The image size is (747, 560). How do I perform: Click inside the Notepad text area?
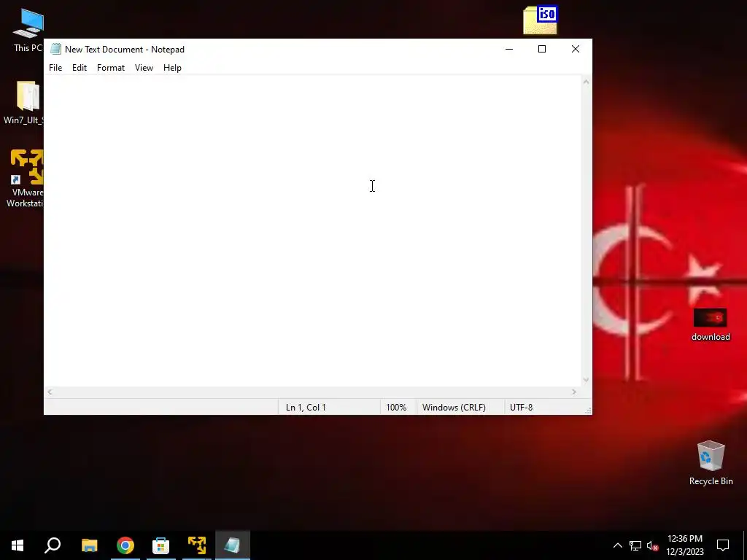(312, 231)
